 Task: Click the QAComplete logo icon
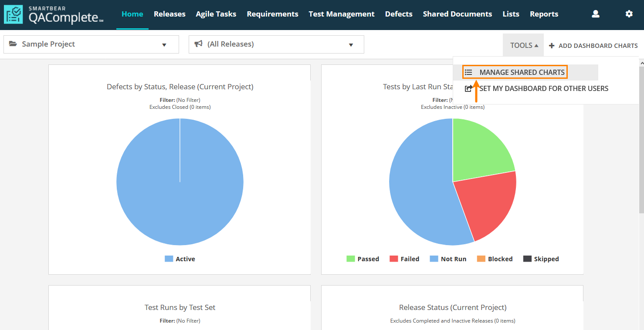pos(13,15)
